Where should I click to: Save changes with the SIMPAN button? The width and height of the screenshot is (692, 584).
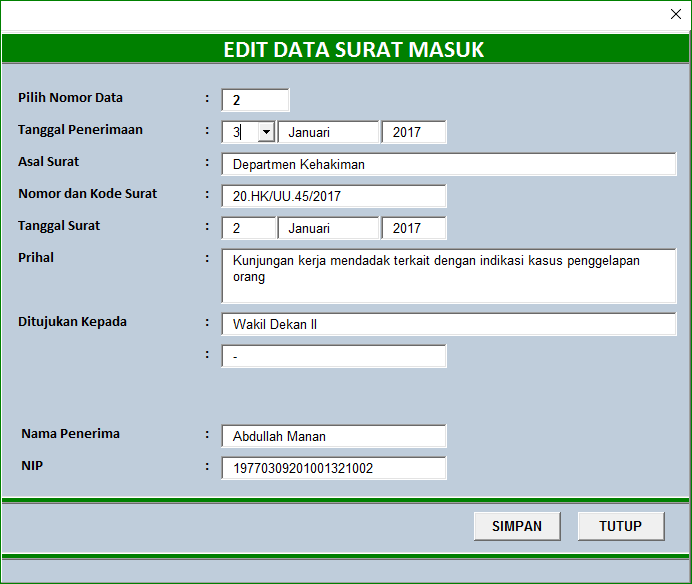(x=517, y=526)
